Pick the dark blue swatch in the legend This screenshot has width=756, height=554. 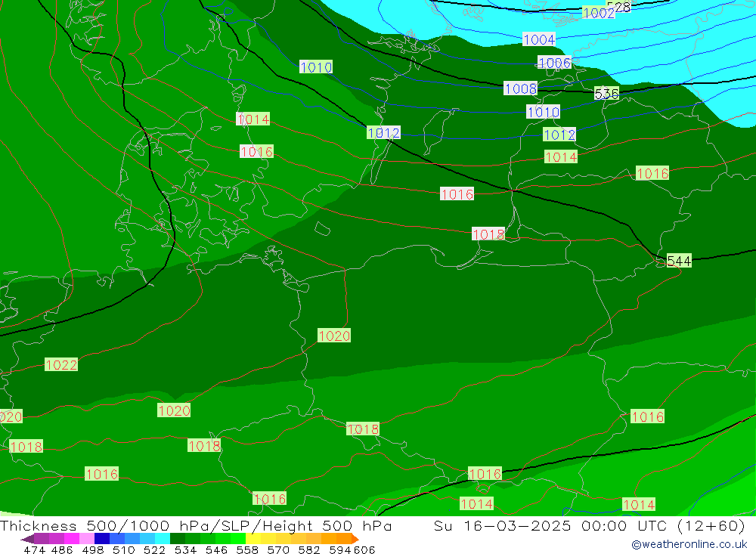pyautogui.click(x=102, y=539)
